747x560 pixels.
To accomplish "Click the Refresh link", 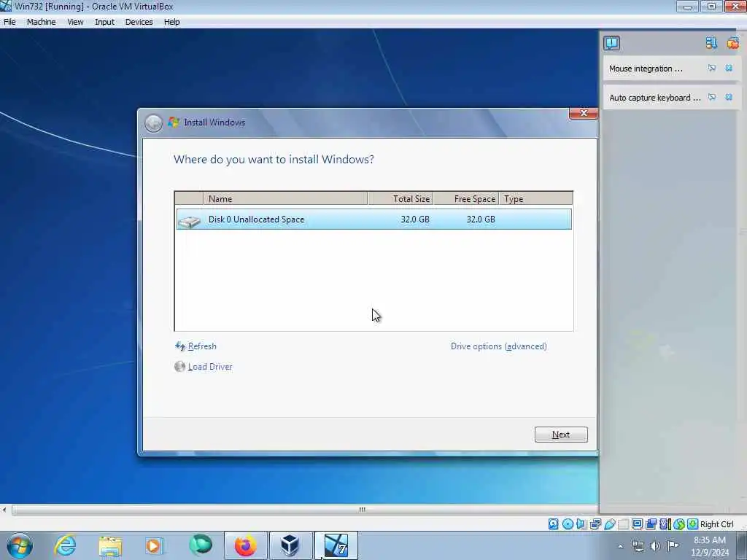I will pos(202,346).
